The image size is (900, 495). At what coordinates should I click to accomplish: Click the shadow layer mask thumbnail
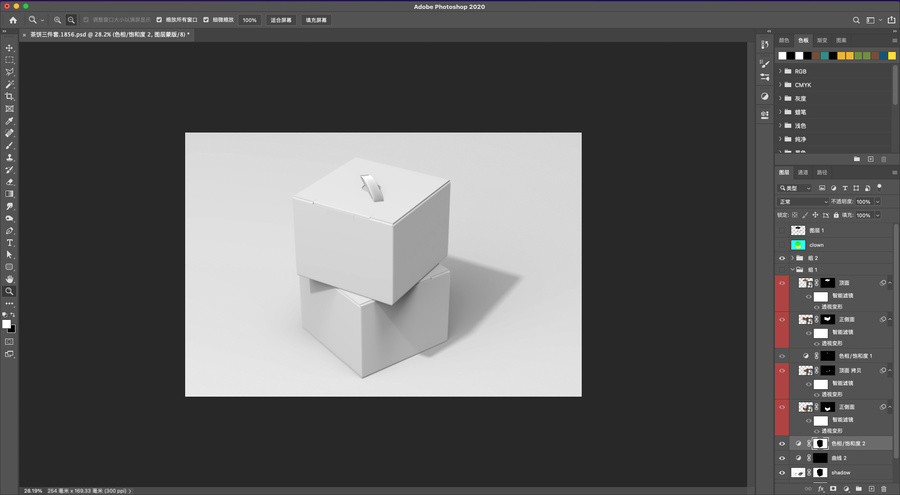point(820,473)
